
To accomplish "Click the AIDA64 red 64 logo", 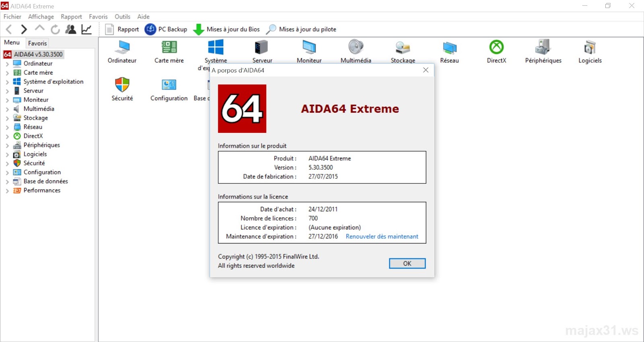I will [242, 109].
